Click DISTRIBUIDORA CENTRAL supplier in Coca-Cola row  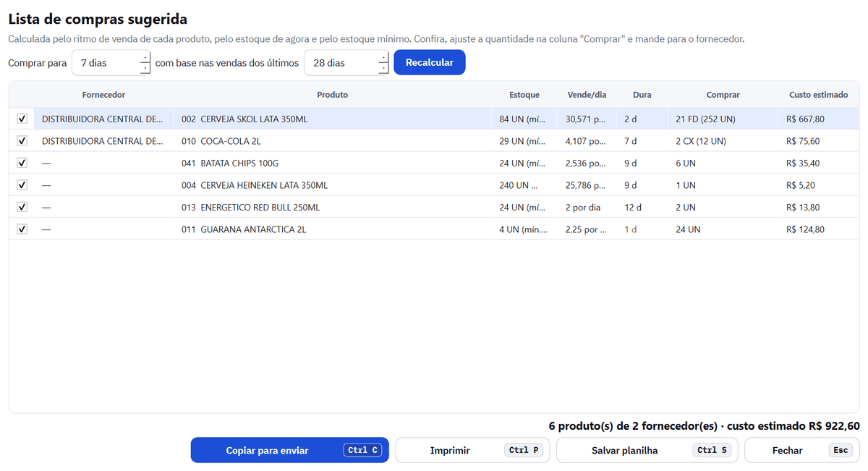click(103, 141)
